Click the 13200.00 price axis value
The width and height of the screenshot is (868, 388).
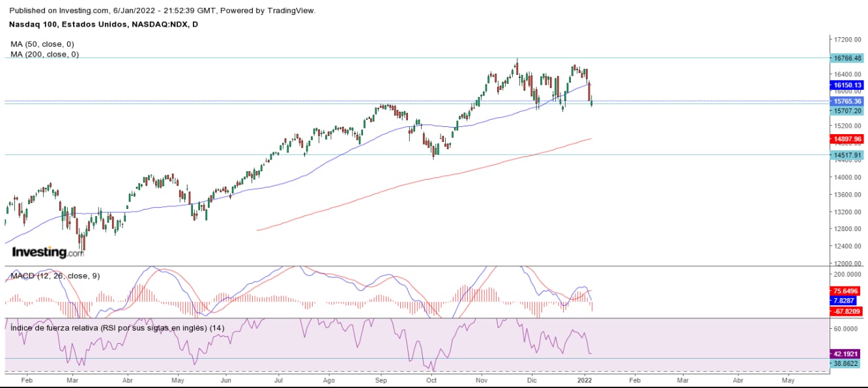tap(848, 212)
